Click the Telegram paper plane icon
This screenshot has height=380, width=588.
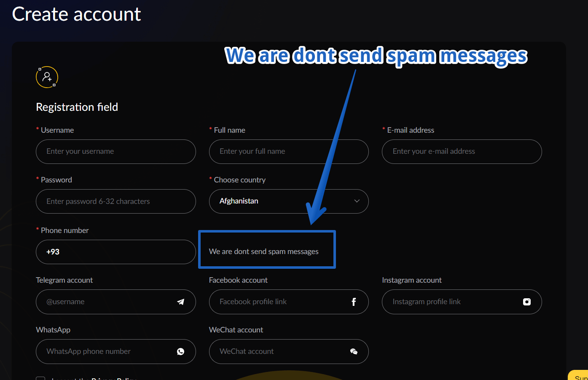tap(181, 302)
